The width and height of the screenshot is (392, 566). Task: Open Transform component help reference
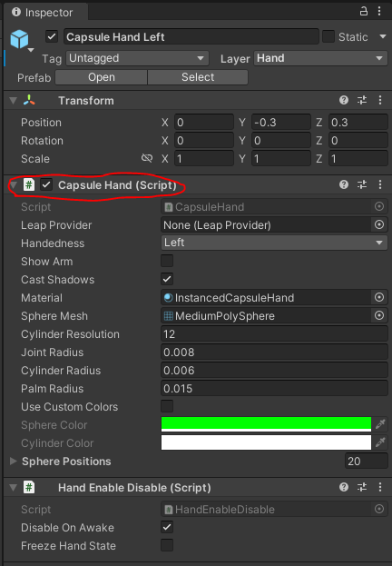pos(344,100)
